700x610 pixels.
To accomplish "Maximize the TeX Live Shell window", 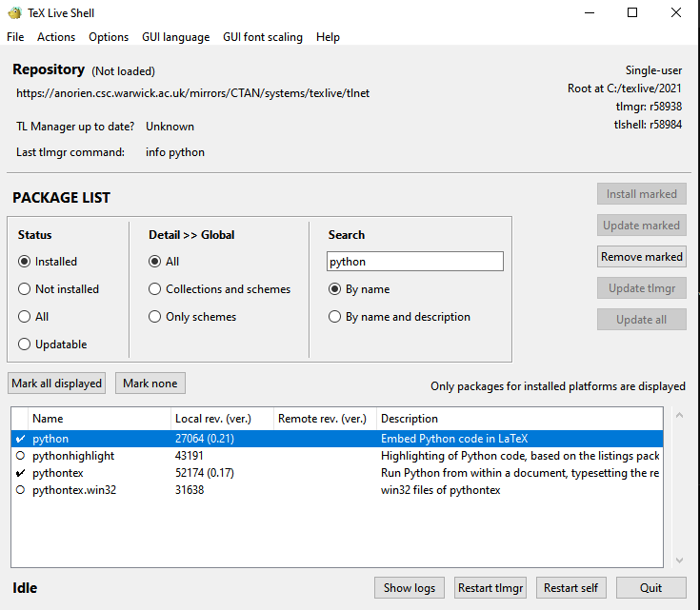I will point(632,13).
